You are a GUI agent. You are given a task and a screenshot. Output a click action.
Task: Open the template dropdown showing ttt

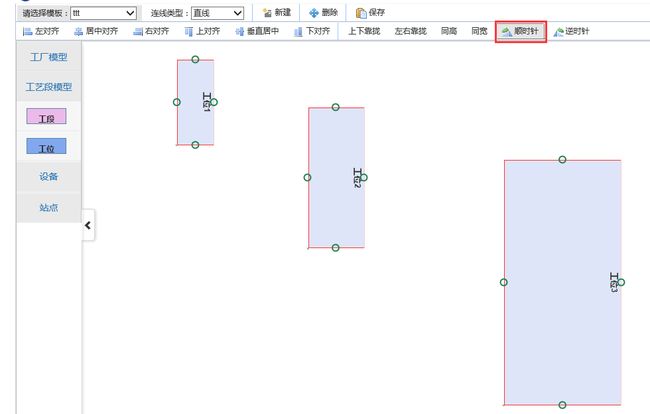(x=103, y=13)
